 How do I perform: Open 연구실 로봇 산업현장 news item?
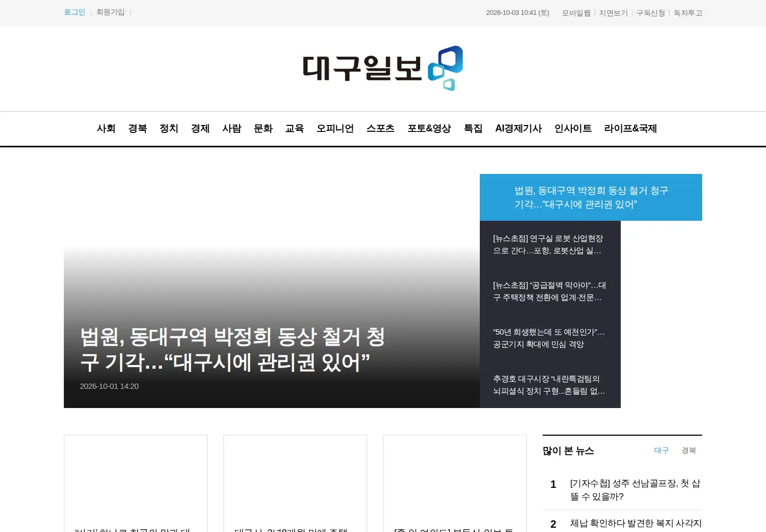550,245
